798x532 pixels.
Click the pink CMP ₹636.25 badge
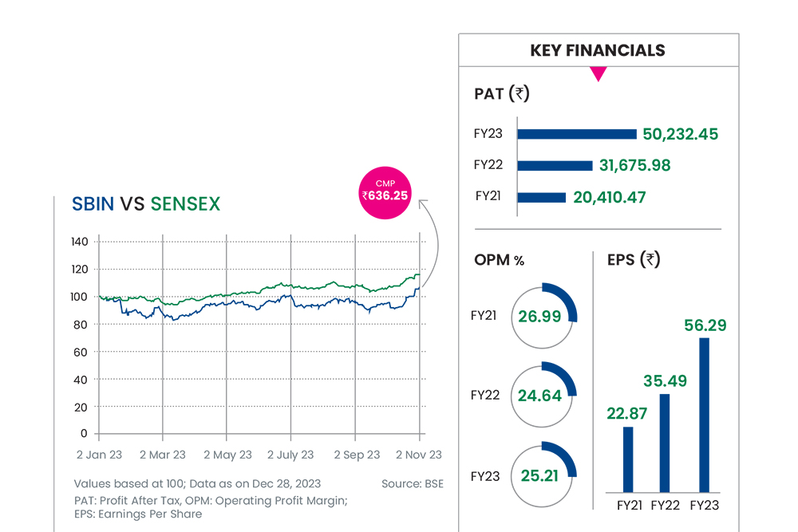tap(385, 189)
